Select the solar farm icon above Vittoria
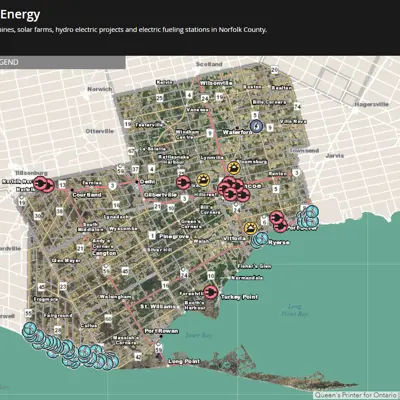Screen dimensions: 400x400 tap(250, 228)
